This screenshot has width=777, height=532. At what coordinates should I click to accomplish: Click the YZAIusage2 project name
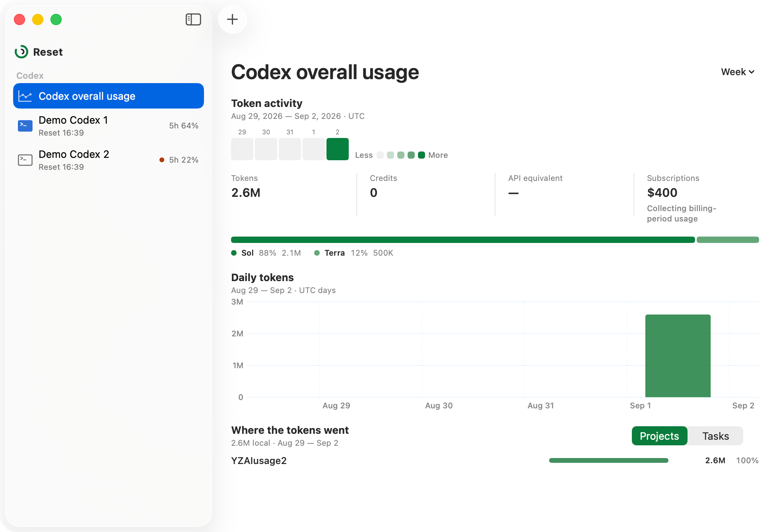[259, 460]
